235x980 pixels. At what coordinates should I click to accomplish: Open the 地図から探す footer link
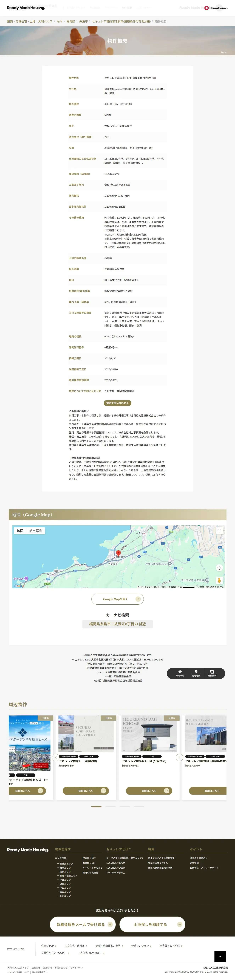(x=89, y=858)
